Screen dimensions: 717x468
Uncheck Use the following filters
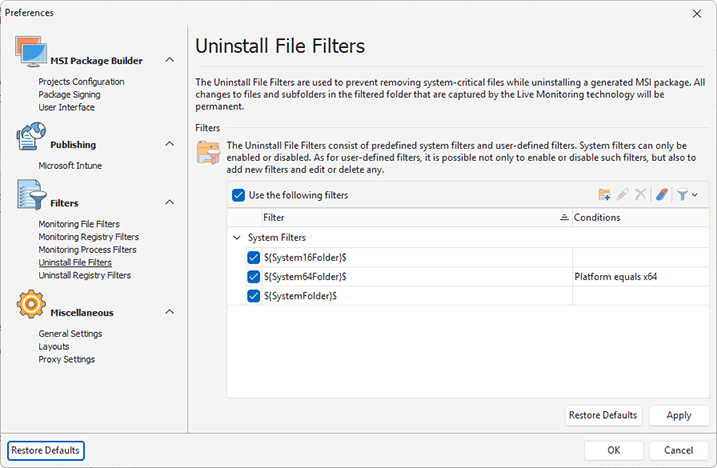coord(238,196)
